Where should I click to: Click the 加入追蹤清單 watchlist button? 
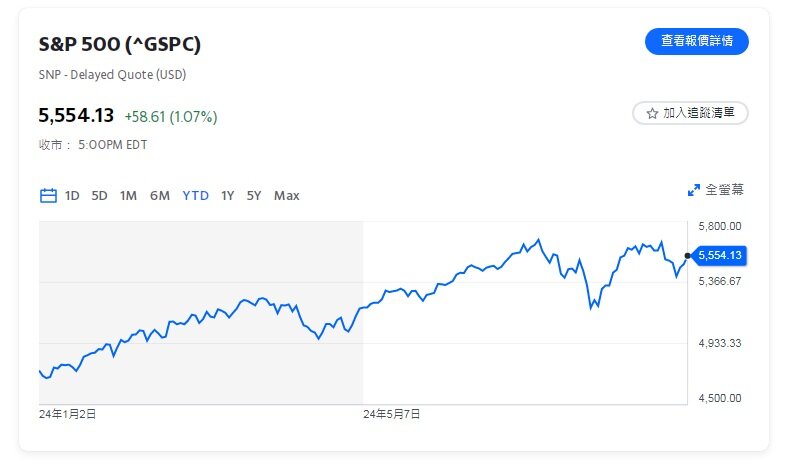pyautogui.click(x=690, y=114)
